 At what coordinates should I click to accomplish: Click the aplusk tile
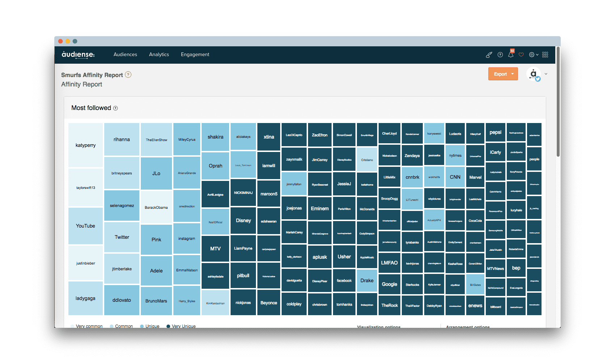point(320,257)
